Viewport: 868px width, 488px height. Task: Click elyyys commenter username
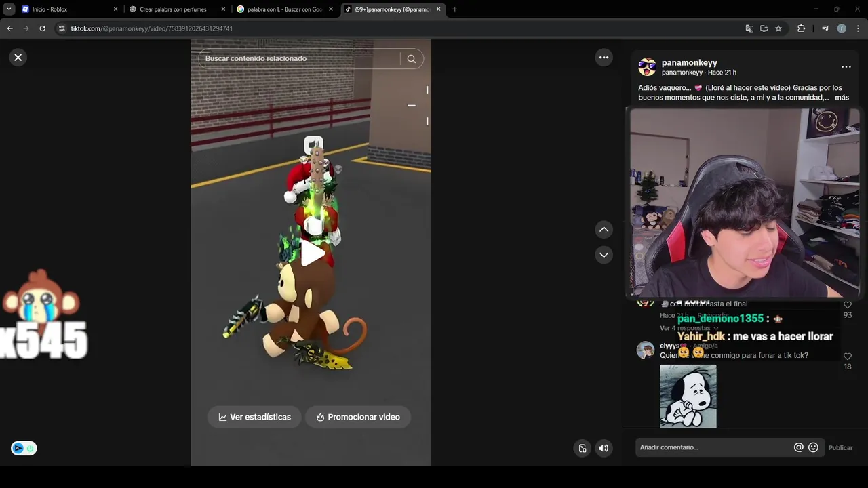669,346
